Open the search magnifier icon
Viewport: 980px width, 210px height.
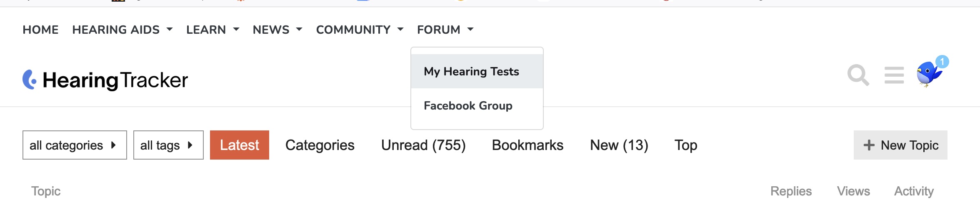[x=858, y=75]
